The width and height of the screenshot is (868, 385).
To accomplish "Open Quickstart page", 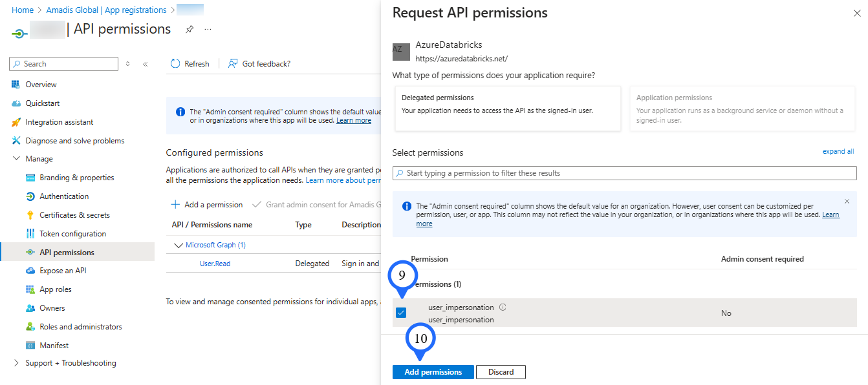I will tap(43, 103).
